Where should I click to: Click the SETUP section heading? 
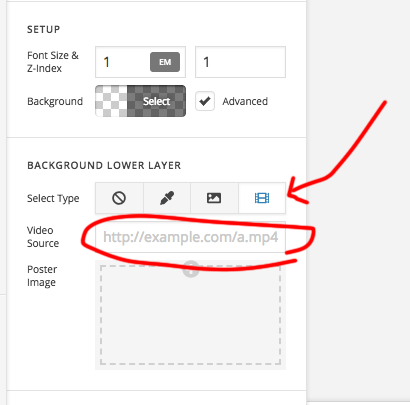(x=44, y=29)
